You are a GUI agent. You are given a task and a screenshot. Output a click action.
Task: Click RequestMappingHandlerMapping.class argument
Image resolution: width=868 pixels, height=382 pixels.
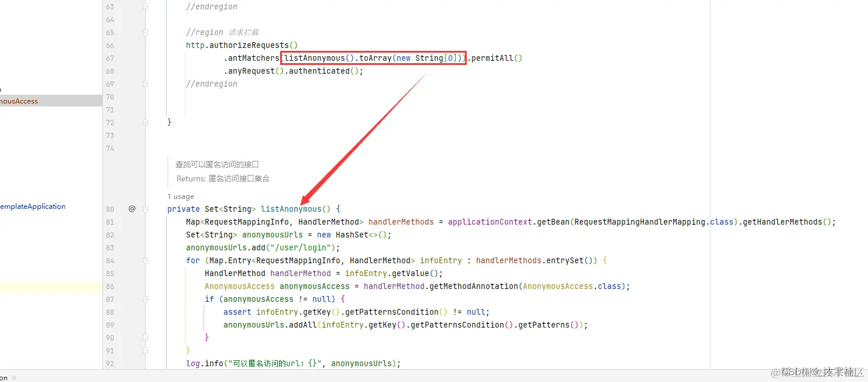coord(654,222)
